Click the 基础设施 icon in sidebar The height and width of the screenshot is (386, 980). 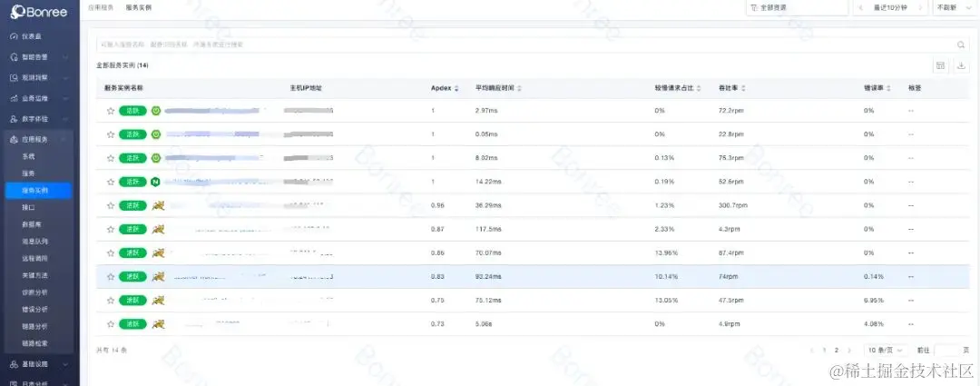click(15, 364)
